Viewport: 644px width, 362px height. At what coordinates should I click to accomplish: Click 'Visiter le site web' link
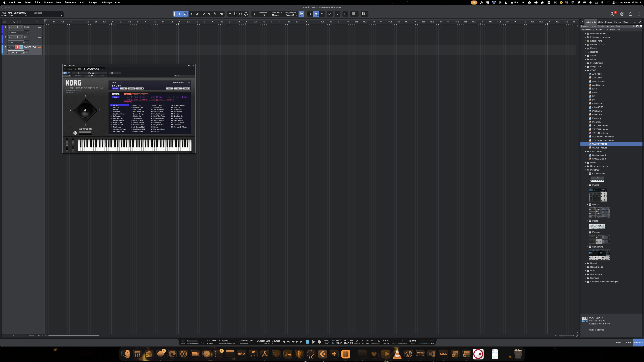[x=596, y=330]
